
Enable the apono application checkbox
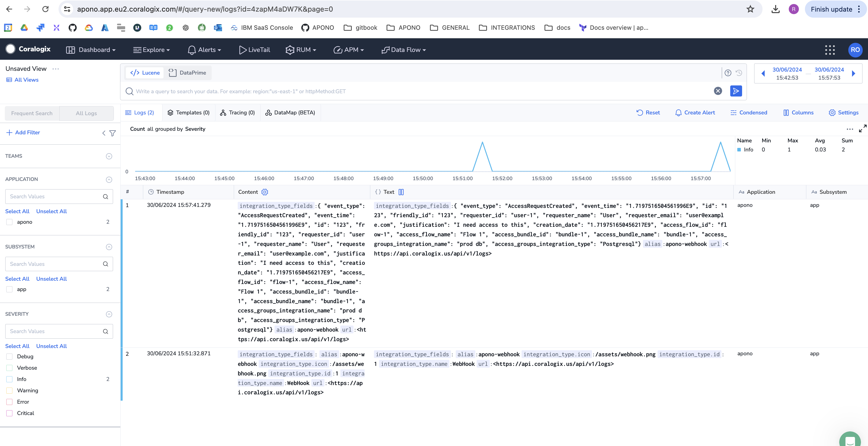(x=9, y=222)
